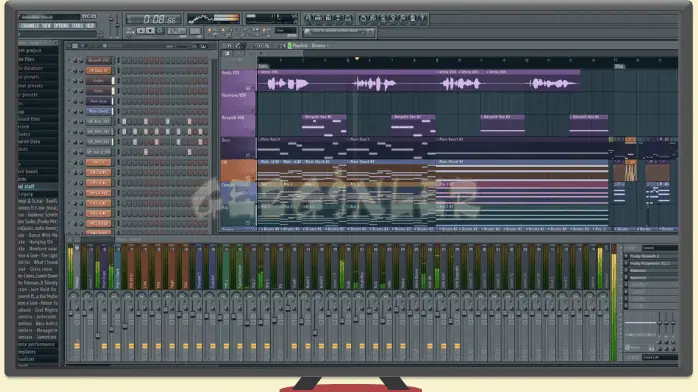Select the Resynth VOX channel button
This screenshot has width=698, height=392.
click(x=98, y=60)
